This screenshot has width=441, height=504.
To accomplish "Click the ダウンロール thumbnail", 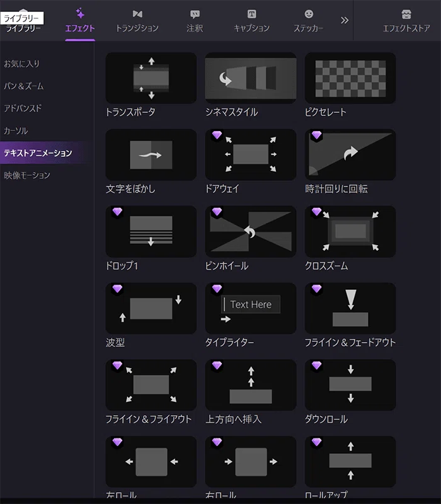I will point(350,385).
